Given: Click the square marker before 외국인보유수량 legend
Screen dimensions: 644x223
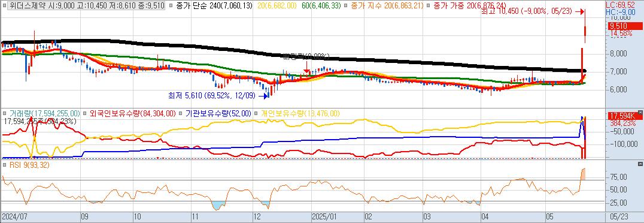Looking at the screenshot, I should [x=84, y=113].
